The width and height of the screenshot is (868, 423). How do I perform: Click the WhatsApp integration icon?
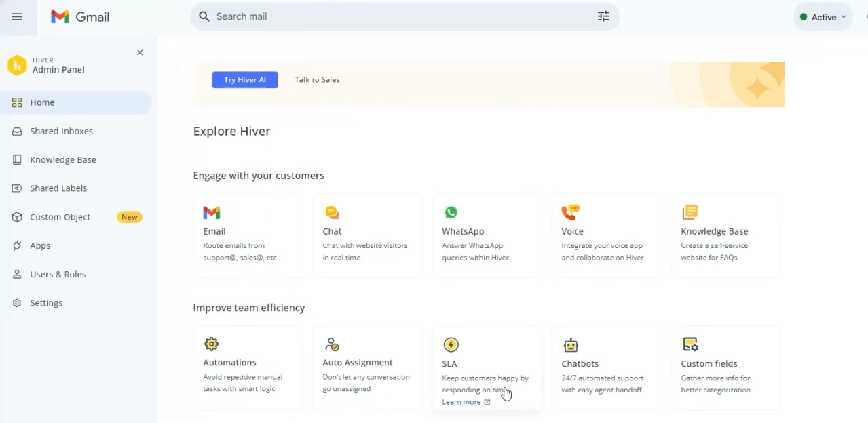pos(451,212)
